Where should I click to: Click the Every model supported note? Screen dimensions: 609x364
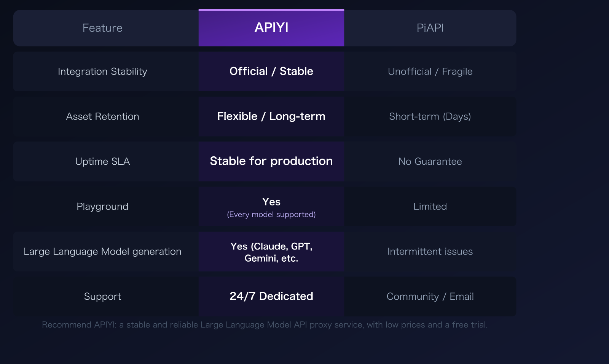pos(271,214)
